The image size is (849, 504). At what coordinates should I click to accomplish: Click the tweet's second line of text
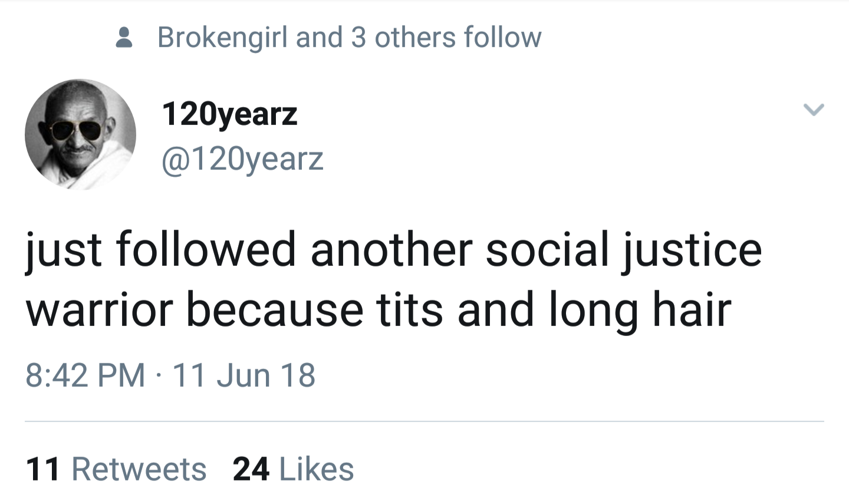pos(379,310)
